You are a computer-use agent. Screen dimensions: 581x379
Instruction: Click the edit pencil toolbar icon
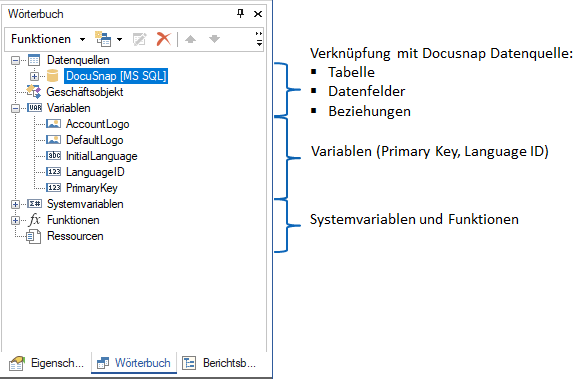point(140,39)
